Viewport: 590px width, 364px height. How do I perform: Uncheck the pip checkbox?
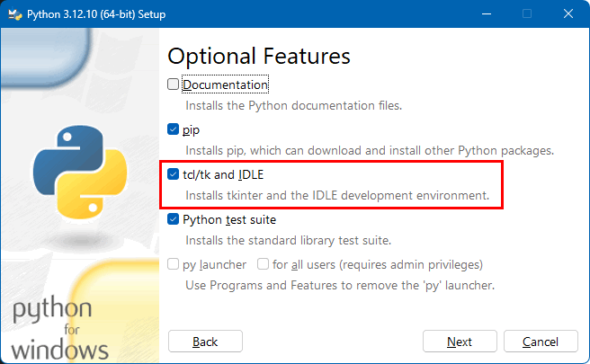coord(173,129)
